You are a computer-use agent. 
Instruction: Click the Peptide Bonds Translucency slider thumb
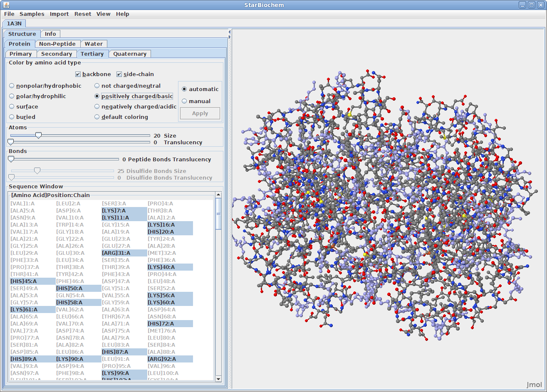pyautogui.click(x=11, y=159)
